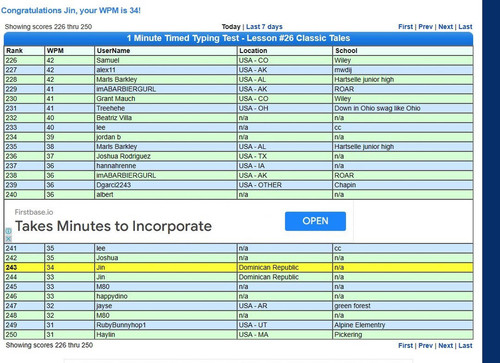Select username Joshua in rank 242 row
Viewport: 500px width, 363px height.
(107, 258)
